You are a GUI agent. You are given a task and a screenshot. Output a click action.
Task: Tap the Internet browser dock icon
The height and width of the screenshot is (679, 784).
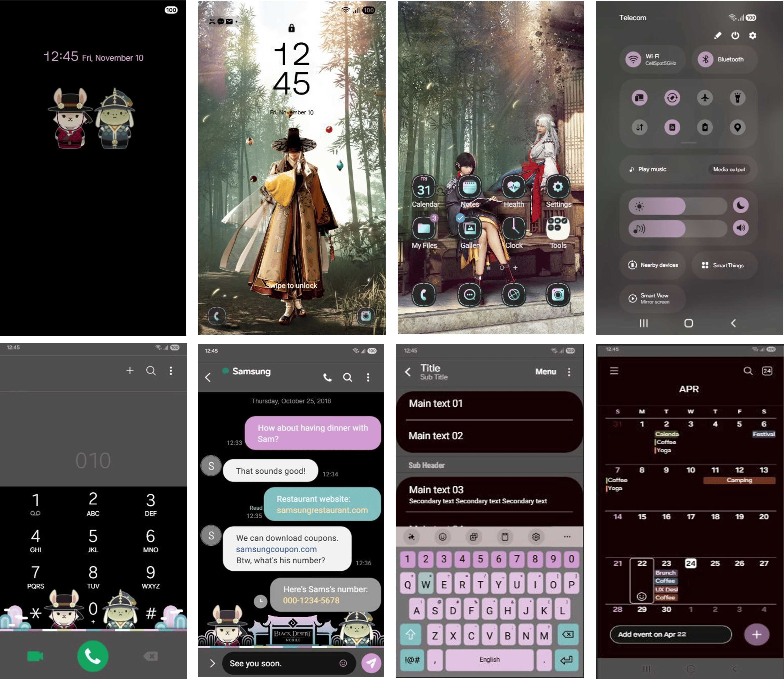coord(513,294)
